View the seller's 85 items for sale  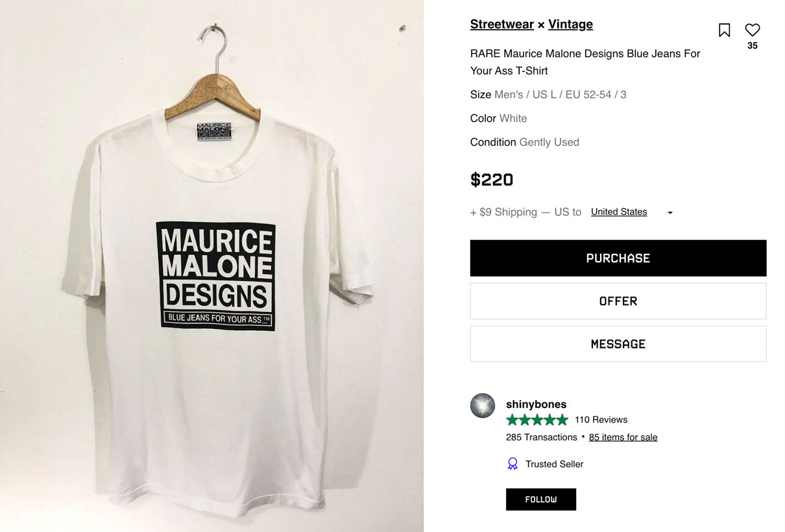coord(623,437)
